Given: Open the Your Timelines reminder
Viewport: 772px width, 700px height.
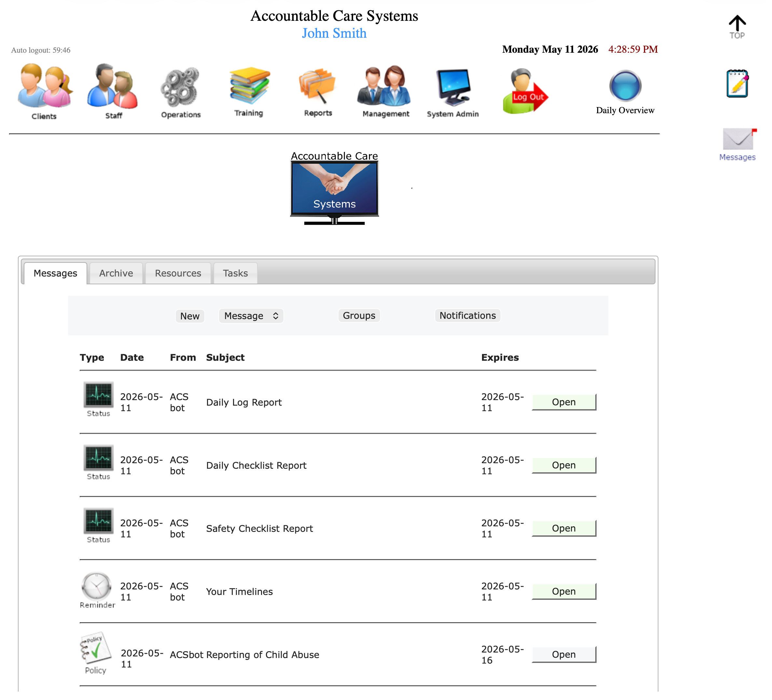Looking at the screenshot, I should click(x=564, y=591).
